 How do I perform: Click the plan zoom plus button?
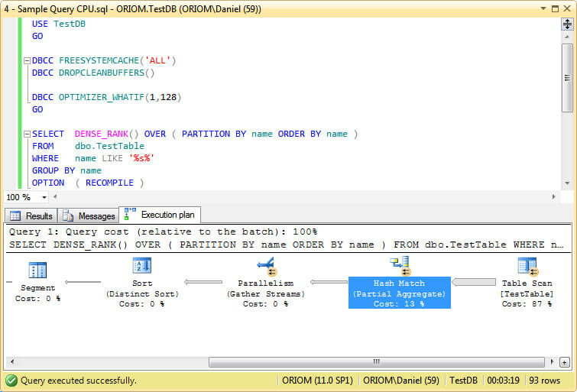click(x=565, y=362)
